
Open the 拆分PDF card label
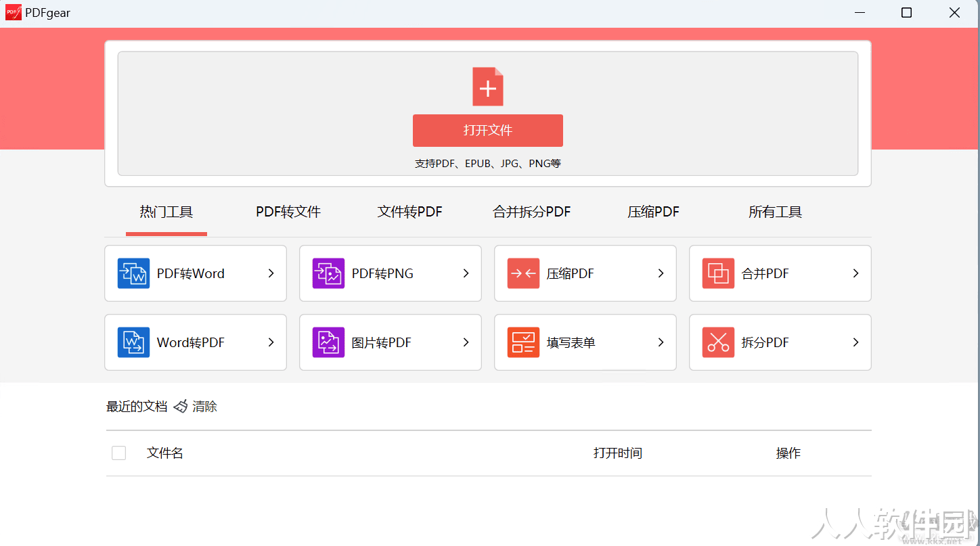click(x=765, y=343)
